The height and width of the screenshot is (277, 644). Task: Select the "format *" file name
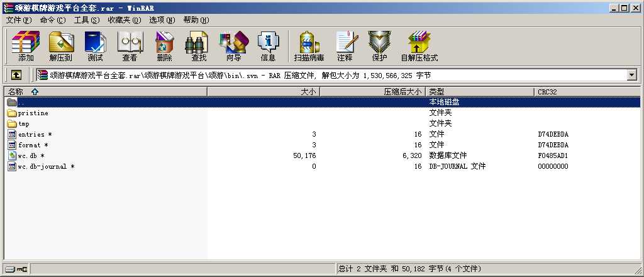(33, 145)
